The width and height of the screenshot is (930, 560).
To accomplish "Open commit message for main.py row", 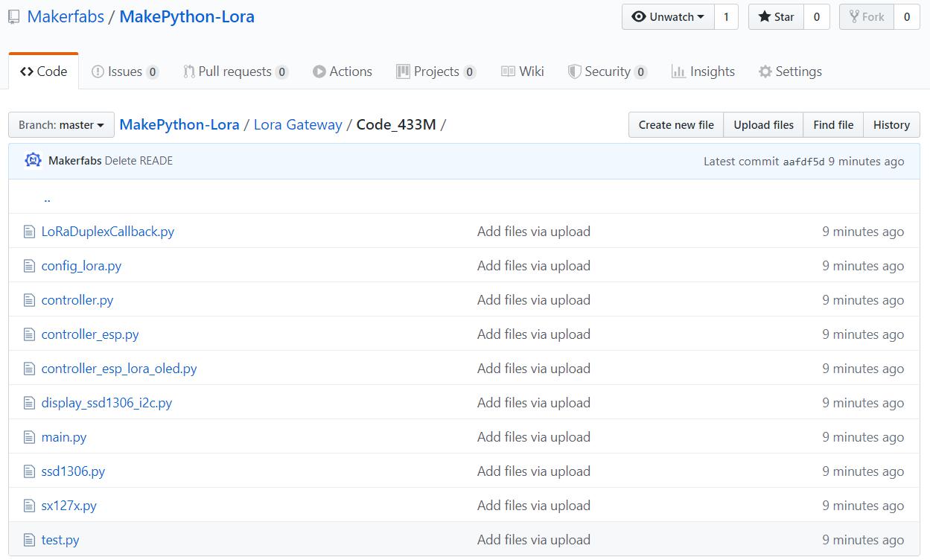I will click(534, 437).
